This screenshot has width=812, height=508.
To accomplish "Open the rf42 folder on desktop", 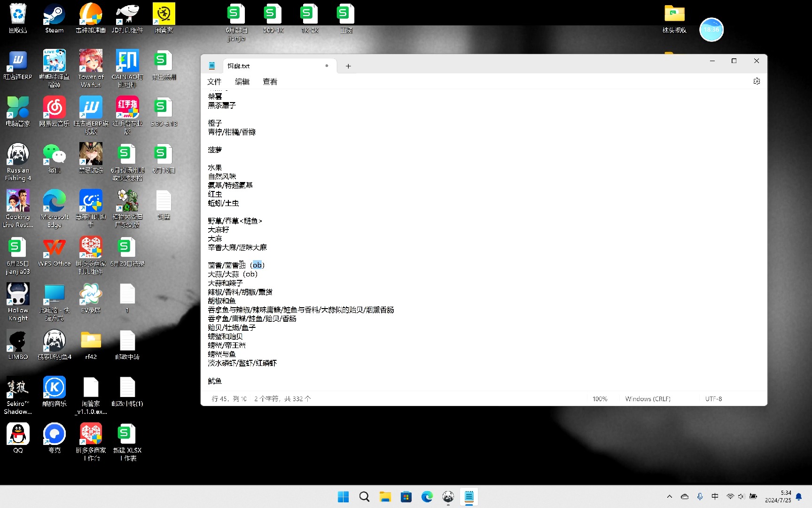I will pos(91,345).
